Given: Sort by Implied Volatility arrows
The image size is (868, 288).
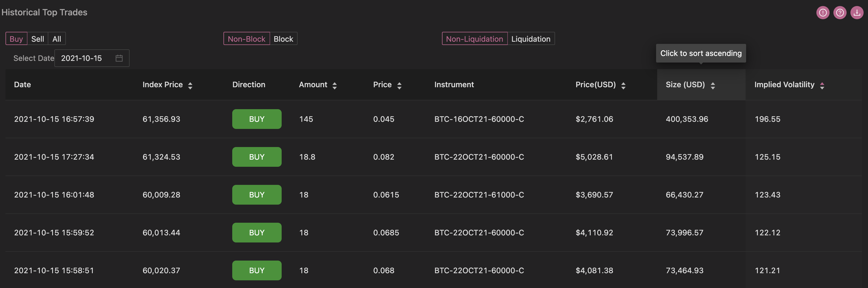Looking at the screenshot, I should (822, 86).
